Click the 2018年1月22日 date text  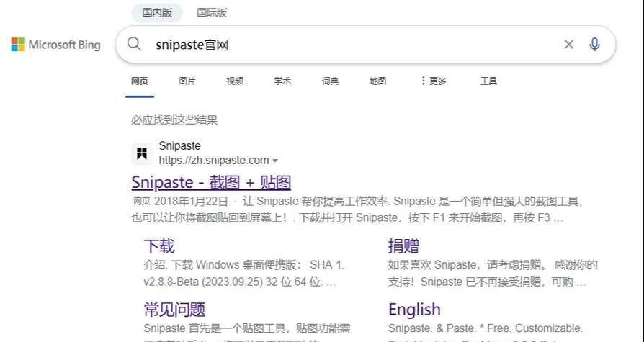[191, 202]
